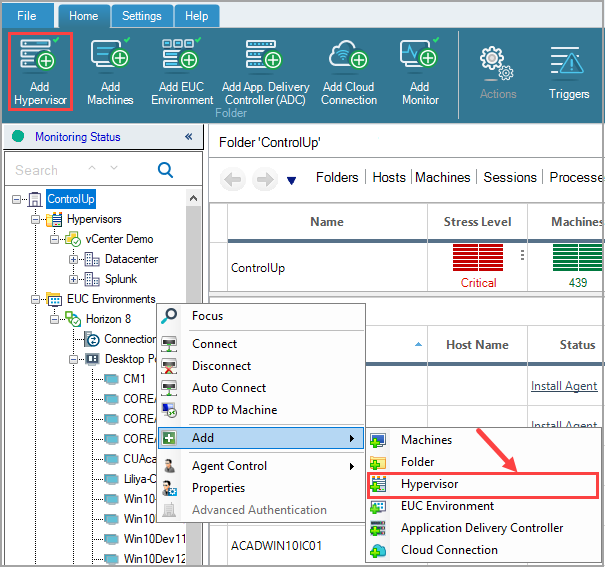605x567 pixels.
Task: Click the tree scrollbar up arrow
Action: click(x=193, y=198)
